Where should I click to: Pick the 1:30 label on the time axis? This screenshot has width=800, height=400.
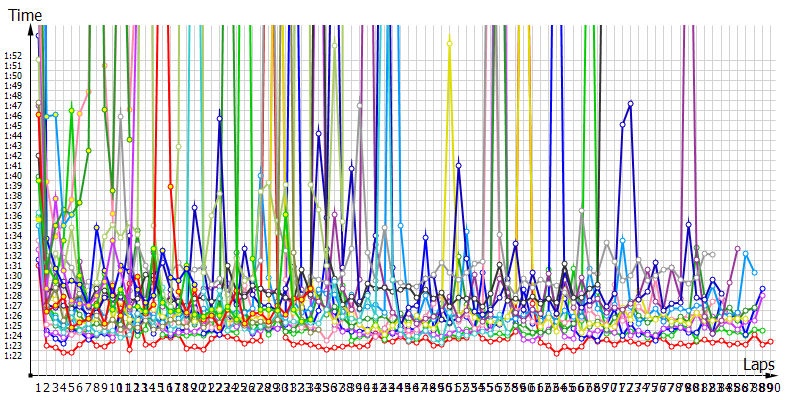(x=13, y=275)
